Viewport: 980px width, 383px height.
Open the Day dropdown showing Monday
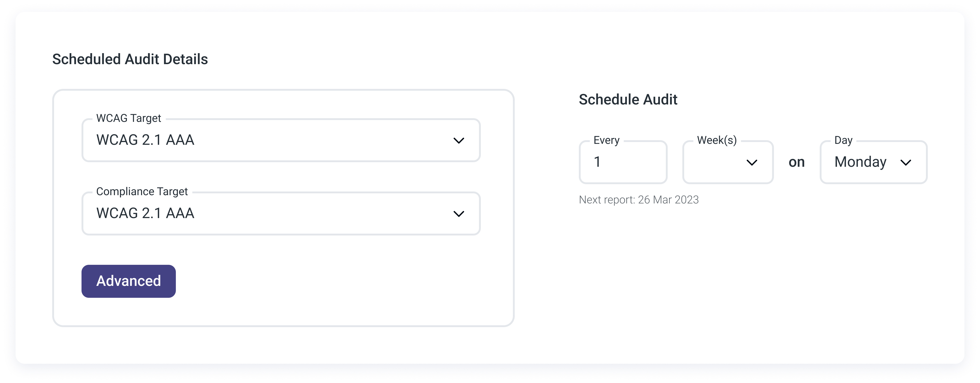pyautogui.click(x=874, y=162)
